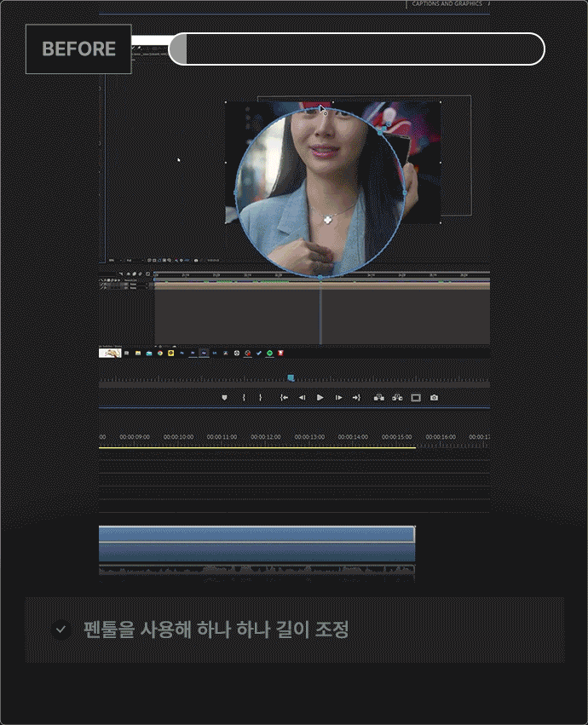The image size is (588, 725).
Task: Click the blue playhead on the scrub bar
Action: pyautogui.click(x=291, y=378)
